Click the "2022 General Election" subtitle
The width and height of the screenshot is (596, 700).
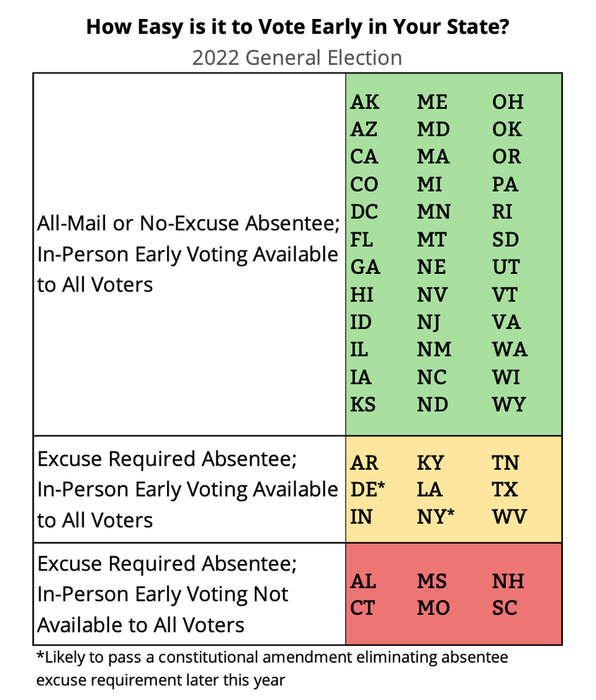[x=297, y=57]
